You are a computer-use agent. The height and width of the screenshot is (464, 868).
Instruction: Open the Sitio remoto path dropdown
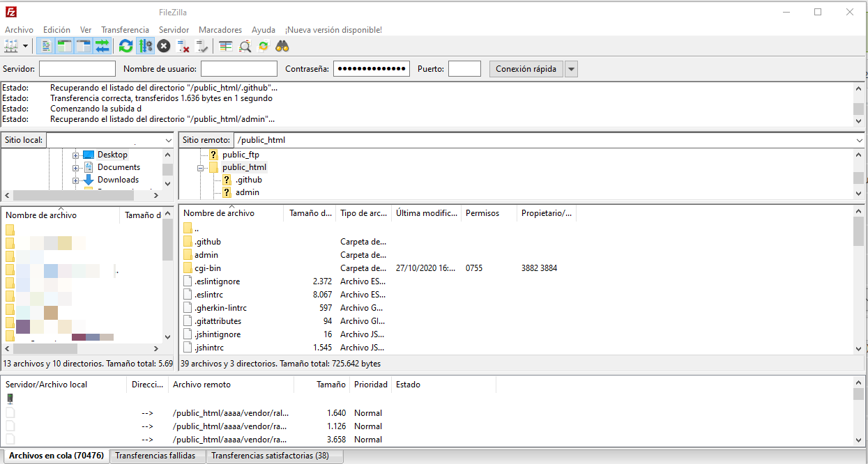coord(859,140)
